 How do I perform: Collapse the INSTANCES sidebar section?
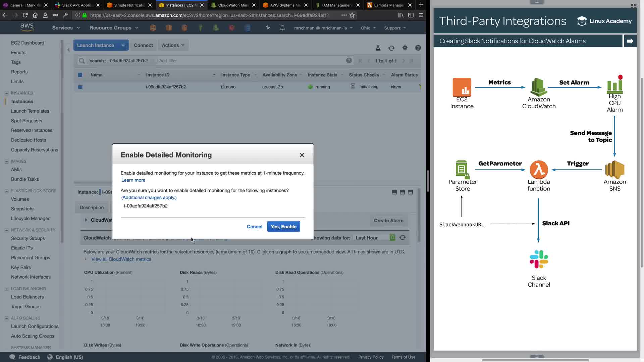[7, 93]
